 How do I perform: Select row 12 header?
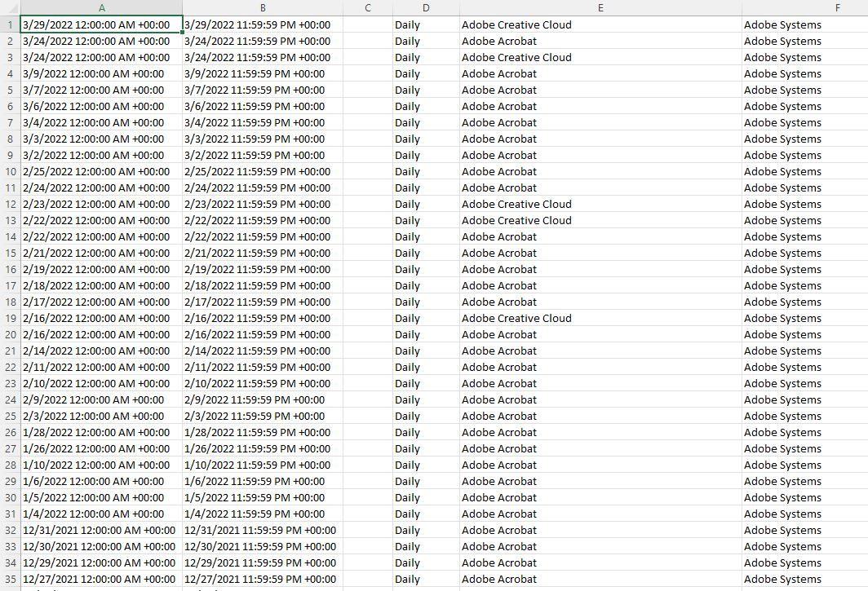coord(10,204)
